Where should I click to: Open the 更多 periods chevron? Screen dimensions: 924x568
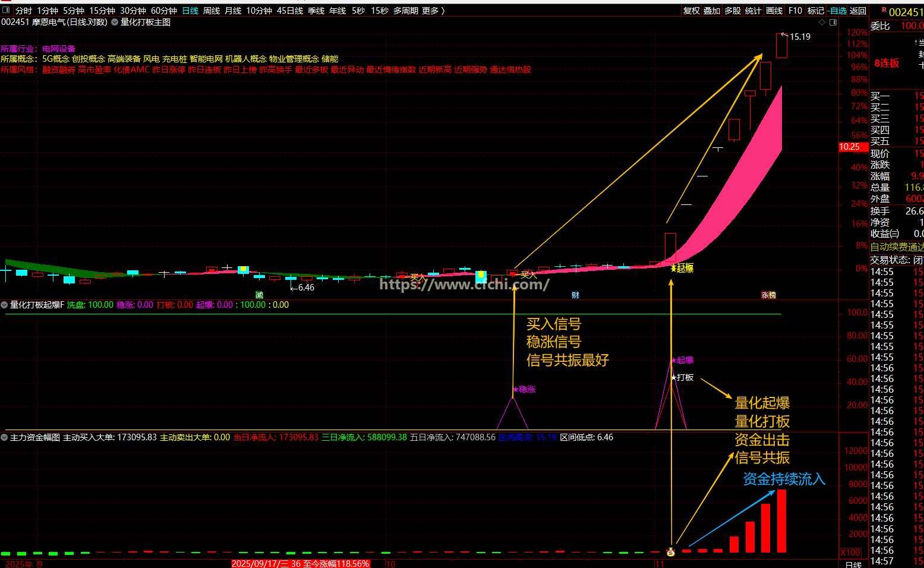(x=443, y=11)
